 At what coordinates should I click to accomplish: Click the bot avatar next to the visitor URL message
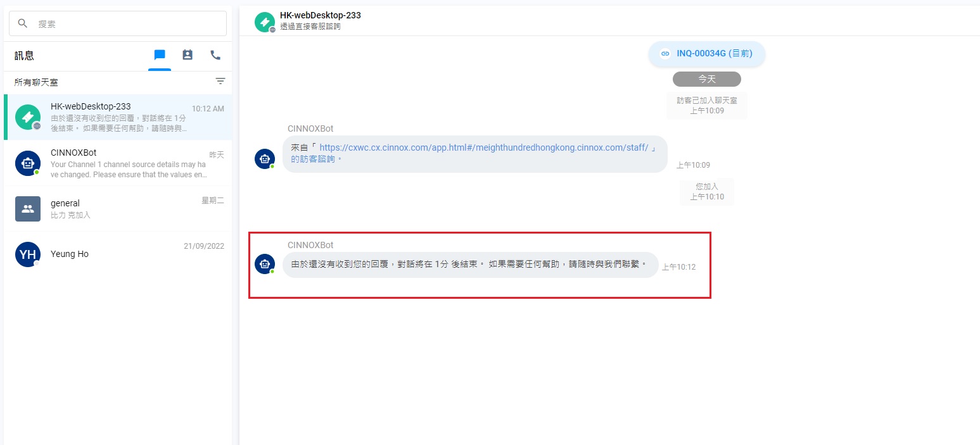click(264, 158)
